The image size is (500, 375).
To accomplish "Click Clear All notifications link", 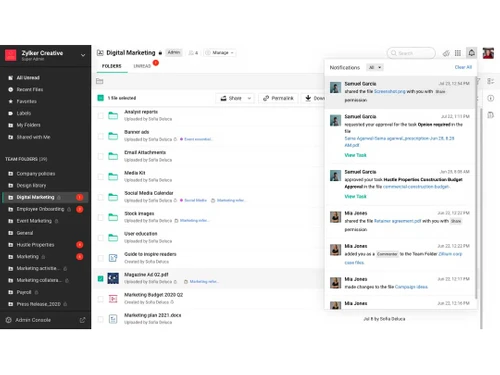I will tap(463, 67).
